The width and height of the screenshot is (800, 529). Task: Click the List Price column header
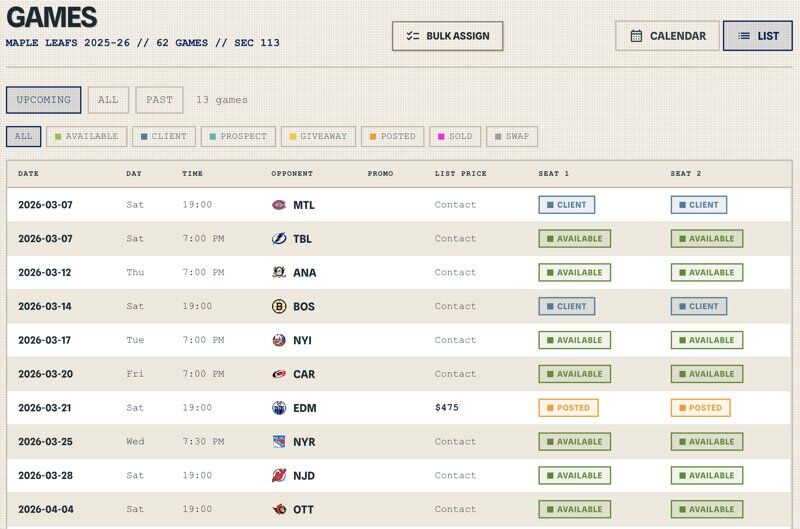click(461, 173)
